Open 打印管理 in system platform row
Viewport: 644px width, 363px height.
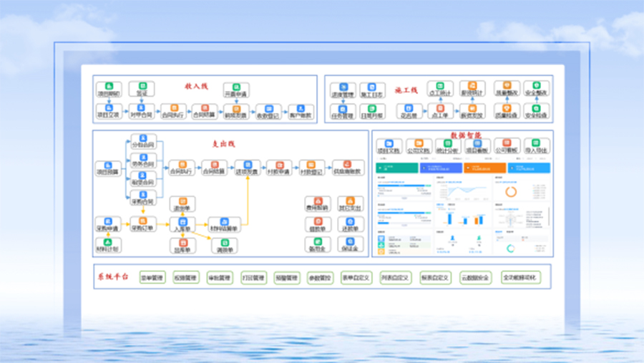click(253, 277)
